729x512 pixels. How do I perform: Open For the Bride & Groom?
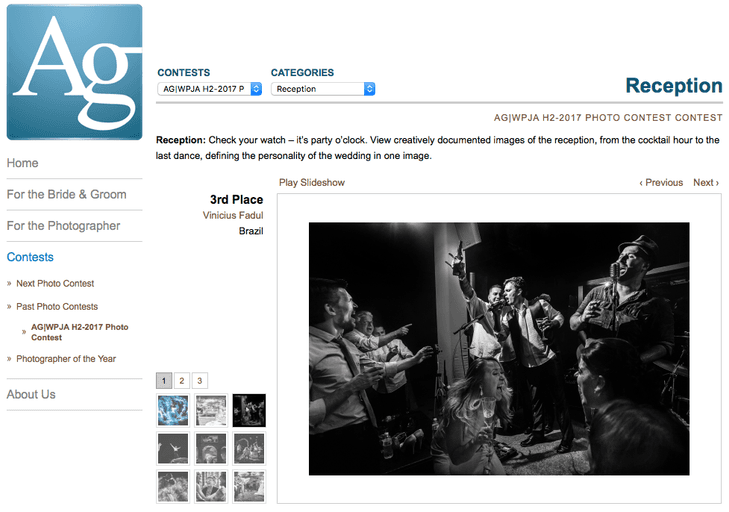coord(66,194)
